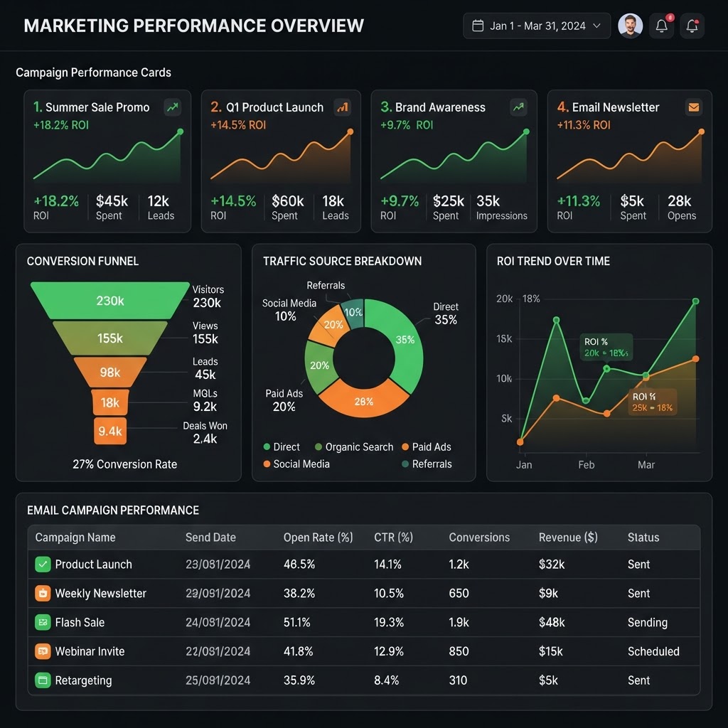Sort by CTR (%) column header
The image size is (728, 728).
coord(393,537)
